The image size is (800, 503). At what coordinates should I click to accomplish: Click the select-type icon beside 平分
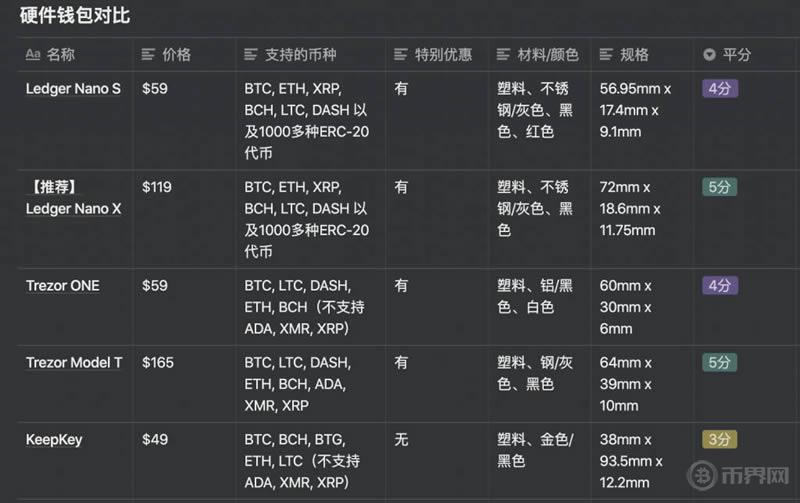pos(710,55)
